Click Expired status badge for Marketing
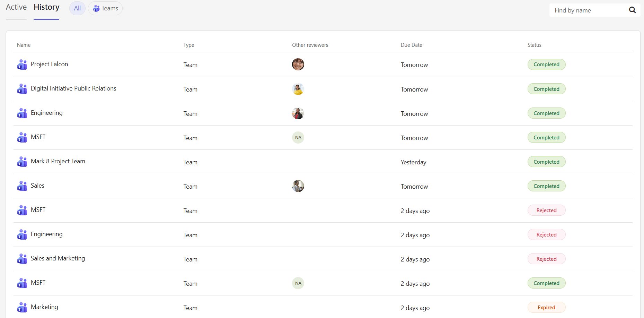 click(546, 308)
